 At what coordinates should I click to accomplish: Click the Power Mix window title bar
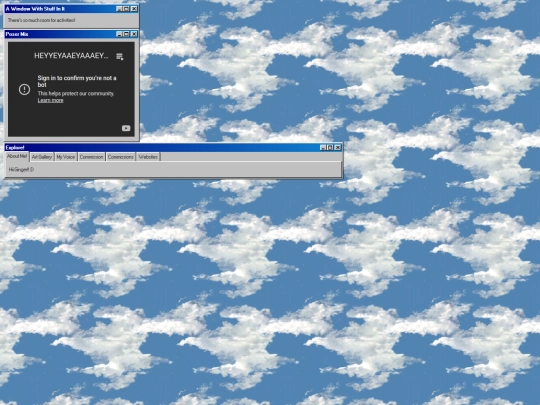(71, 34)
